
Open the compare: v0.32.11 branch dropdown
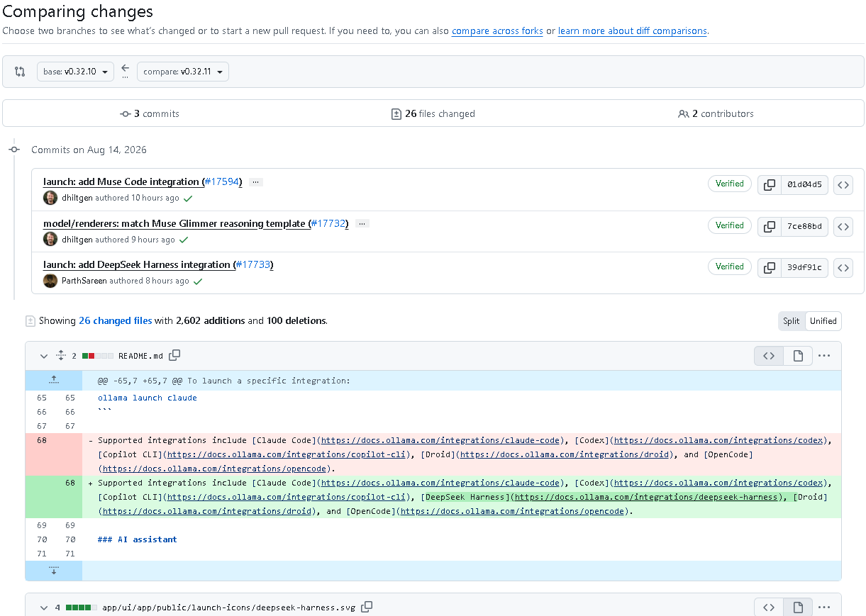coord(183,72)
